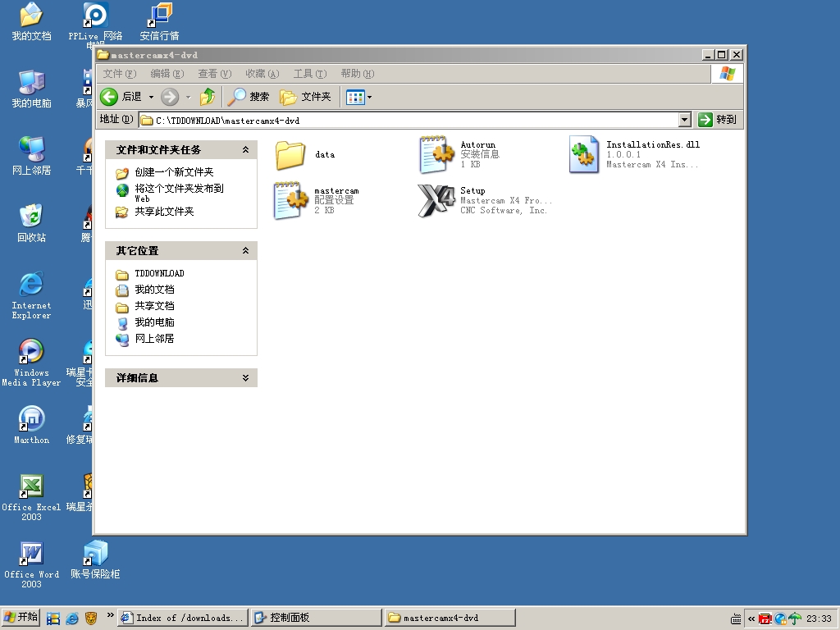The width and height of the screenshot is (840, 630).
Task: Open 共享文档 link in side panel
Action: coord(154,306)
